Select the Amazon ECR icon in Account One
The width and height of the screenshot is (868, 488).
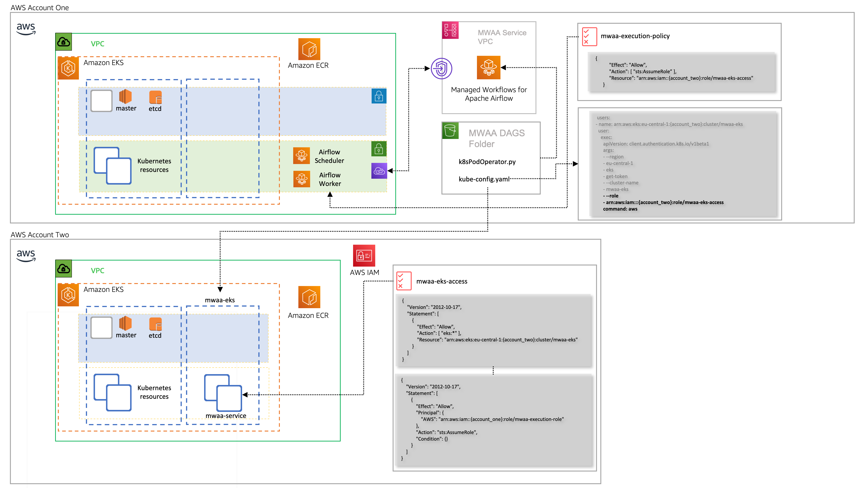pos(309,49)
